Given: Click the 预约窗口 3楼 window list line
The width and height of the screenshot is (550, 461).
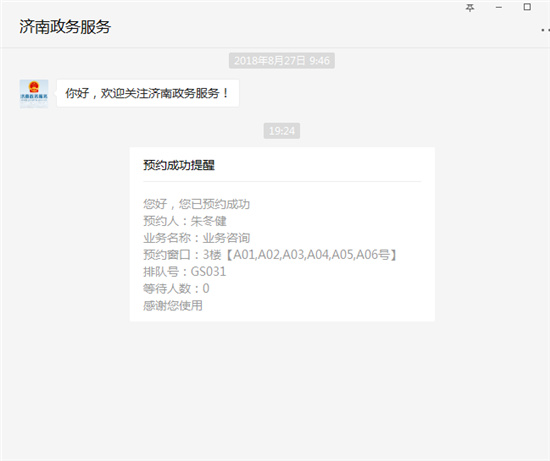Looking at the screenshot, I should click(x=270, y=255).
